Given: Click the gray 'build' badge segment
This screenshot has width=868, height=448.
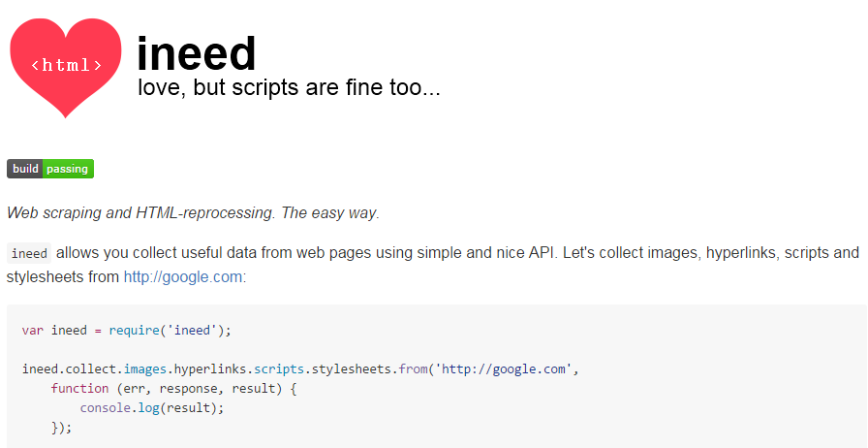Looking at the screenshot, I should [25, 169].
